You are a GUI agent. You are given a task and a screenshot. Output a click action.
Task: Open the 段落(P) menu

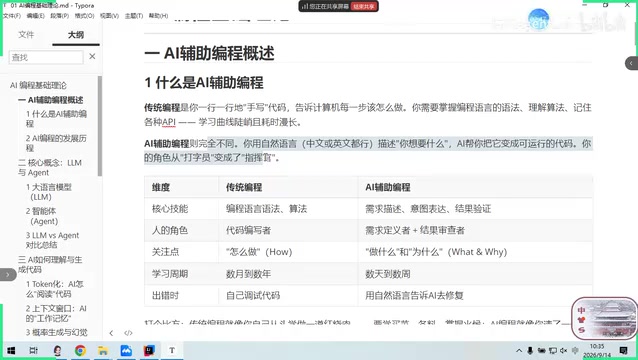click(x=59, y=15)
